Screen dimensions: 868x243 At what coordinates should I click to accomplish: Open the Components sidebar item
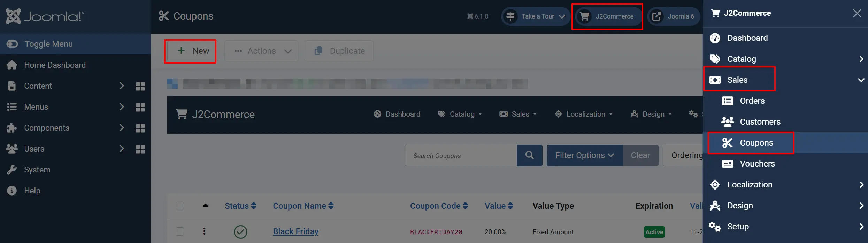pos(47,128)
